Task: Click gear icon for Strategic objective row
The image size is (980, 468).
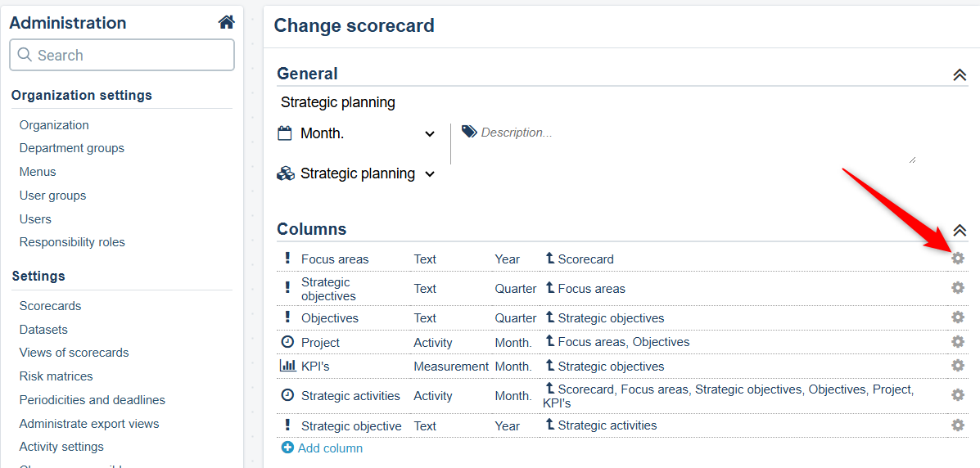Action: click(x=958, y=425)
